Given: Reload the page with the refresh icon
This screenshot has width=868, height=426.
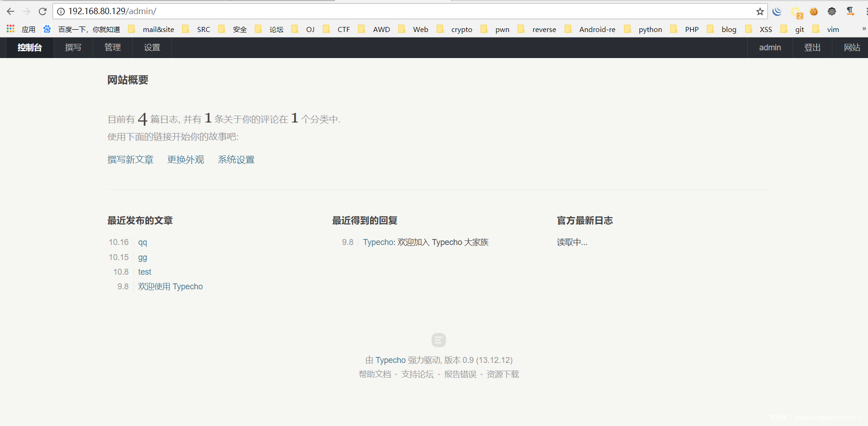Looking at the screenshot, I should coord(43,11).
